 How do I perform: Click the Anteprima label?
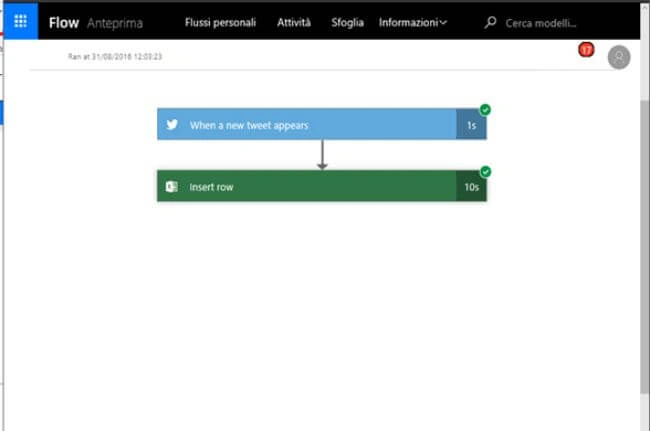coord(115,23)
